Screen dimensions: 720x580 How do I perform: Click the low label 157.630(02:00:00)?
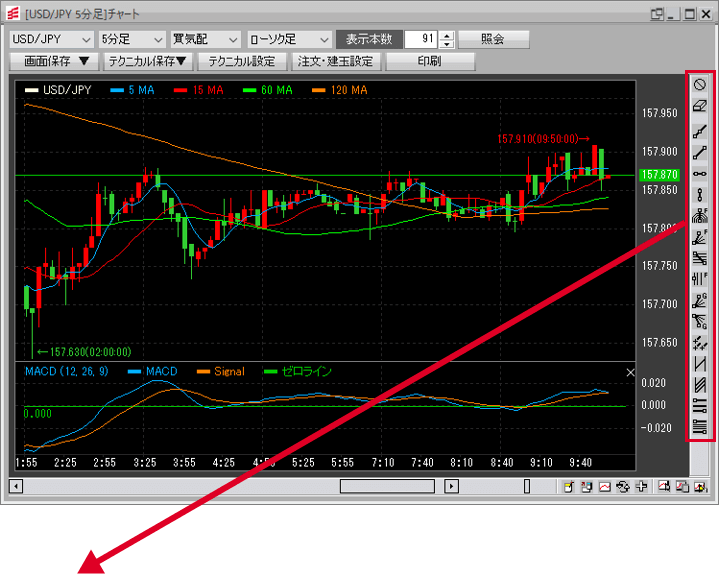(x=84, y=352)
